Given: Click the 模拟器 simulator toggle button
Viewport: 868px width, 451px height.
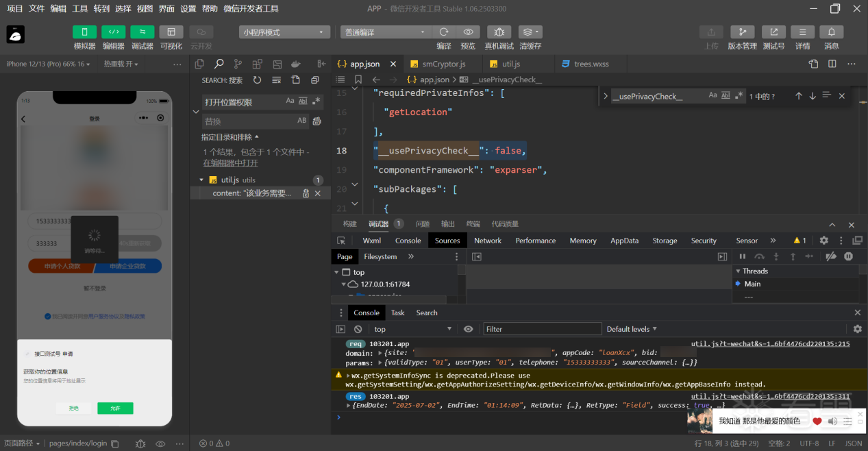Looking at the screenshot, I should (84, 32).
